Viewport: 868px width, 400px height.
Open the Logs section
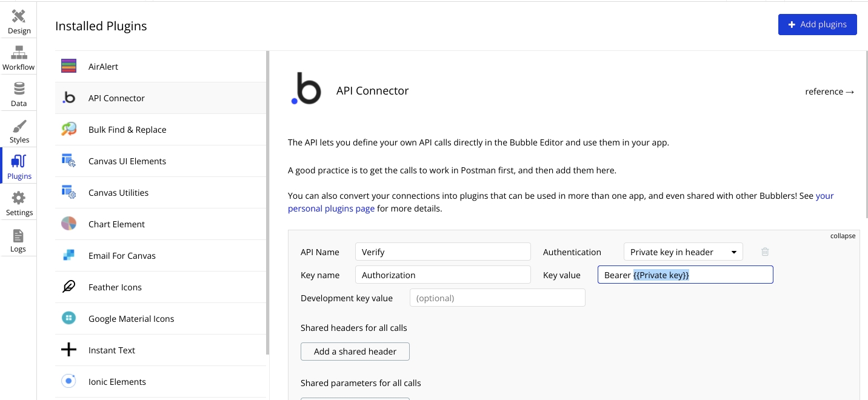click(x=18, y=240)
